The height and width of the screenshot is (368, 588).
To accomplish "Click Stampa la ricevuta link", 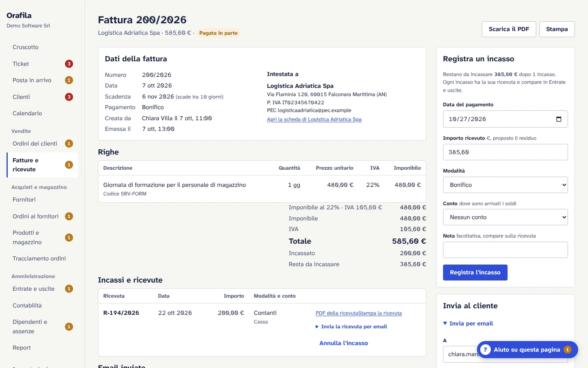I will [380, 313].
